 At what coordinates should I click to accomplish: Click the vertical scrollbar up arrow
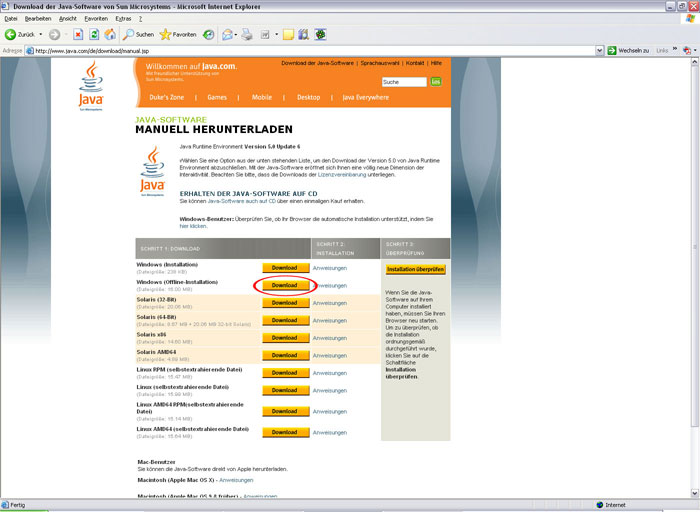695,62
